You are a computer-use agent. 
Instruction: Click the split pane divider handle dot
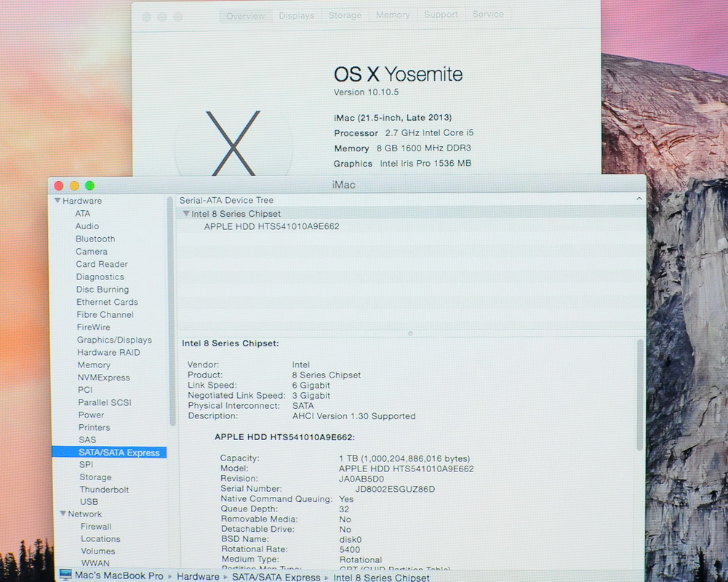410,333
